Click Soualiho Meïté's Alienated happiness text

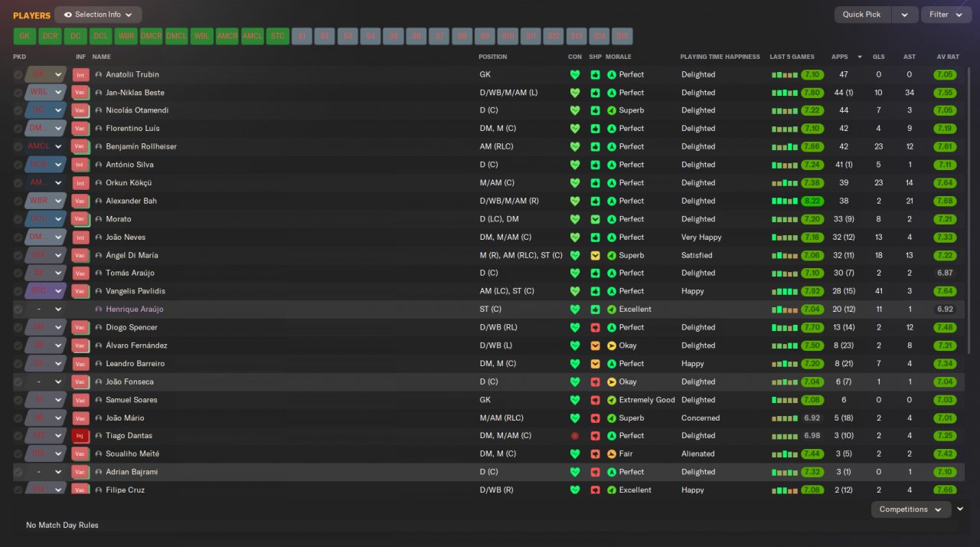[698, 454]
